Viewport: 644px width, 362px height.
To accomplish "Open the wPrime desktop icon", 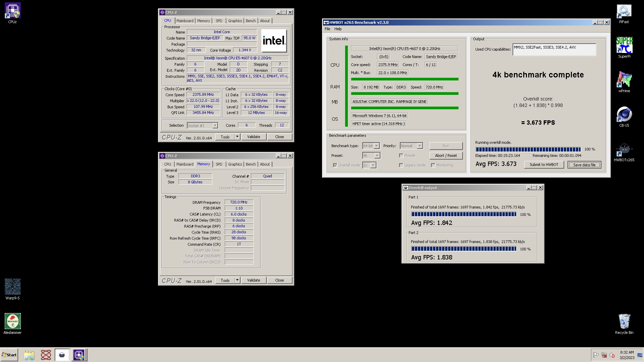I will point(624,82).
